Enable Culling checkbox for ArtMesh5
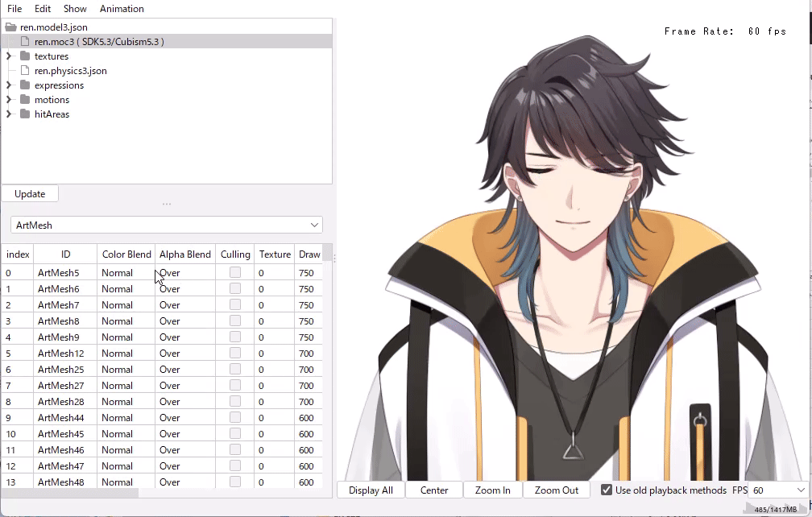812x517 pixels. (235, 273)
